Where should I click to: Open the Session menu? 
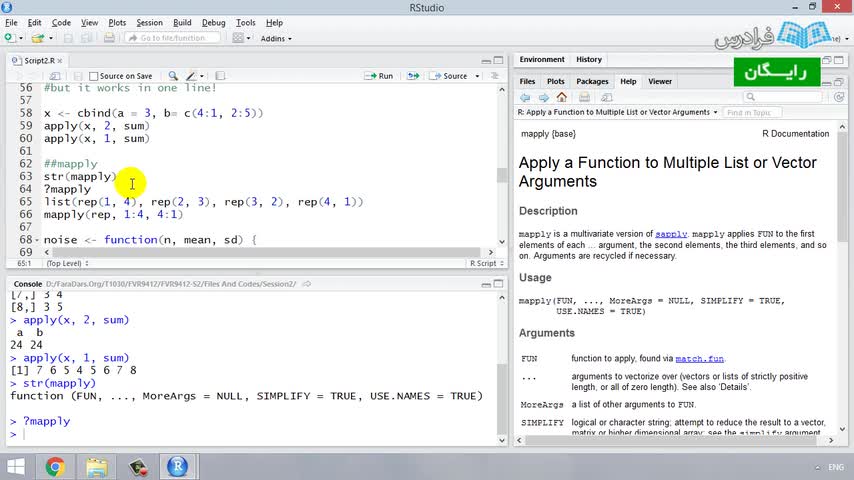149,22
